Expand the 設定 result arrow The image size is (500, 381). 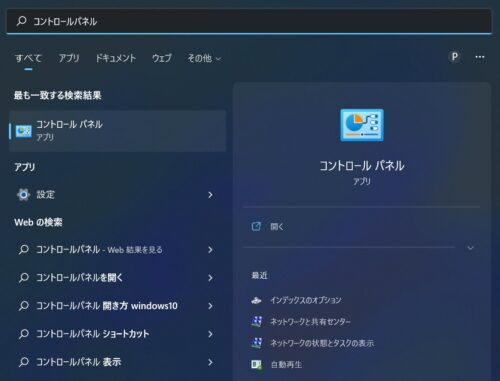[x=210, y=195]
